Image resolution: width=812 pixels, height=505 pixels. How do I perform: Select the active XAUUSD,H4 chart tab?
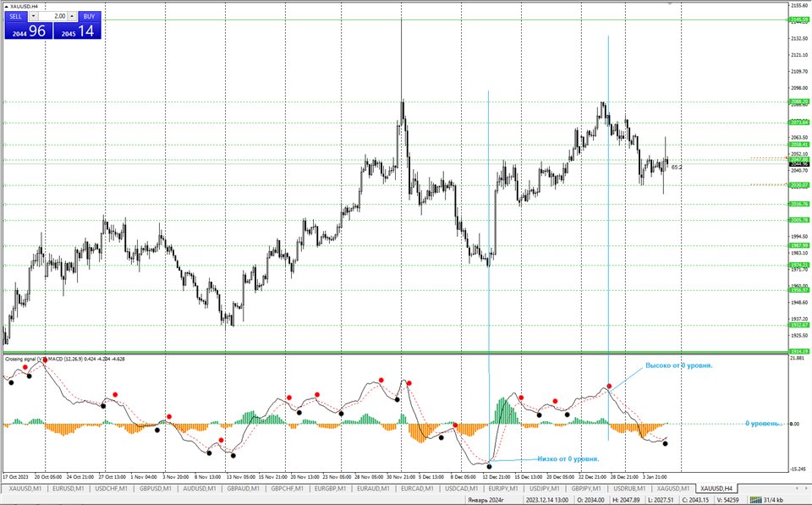coord(716,488)
